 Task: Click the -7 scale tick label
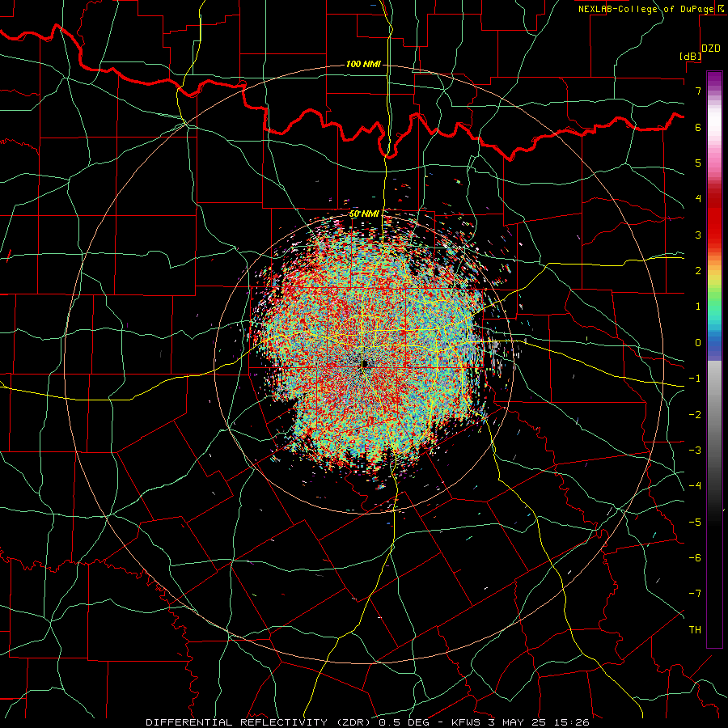tap(695, 594)
